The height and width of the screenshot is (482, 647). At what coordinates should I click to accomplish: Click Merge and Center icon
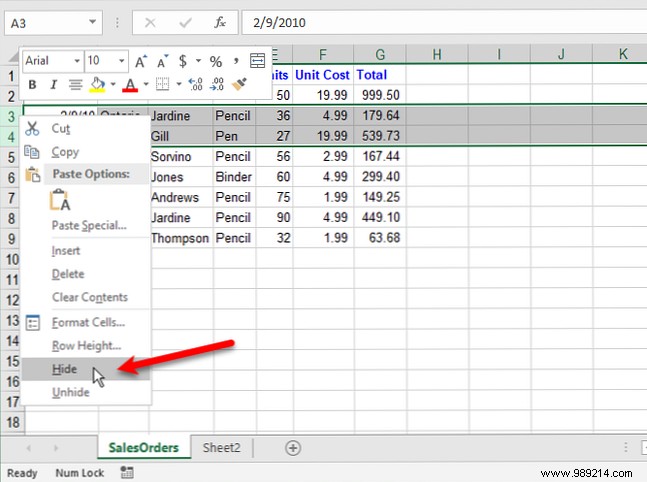click(257, 61)
